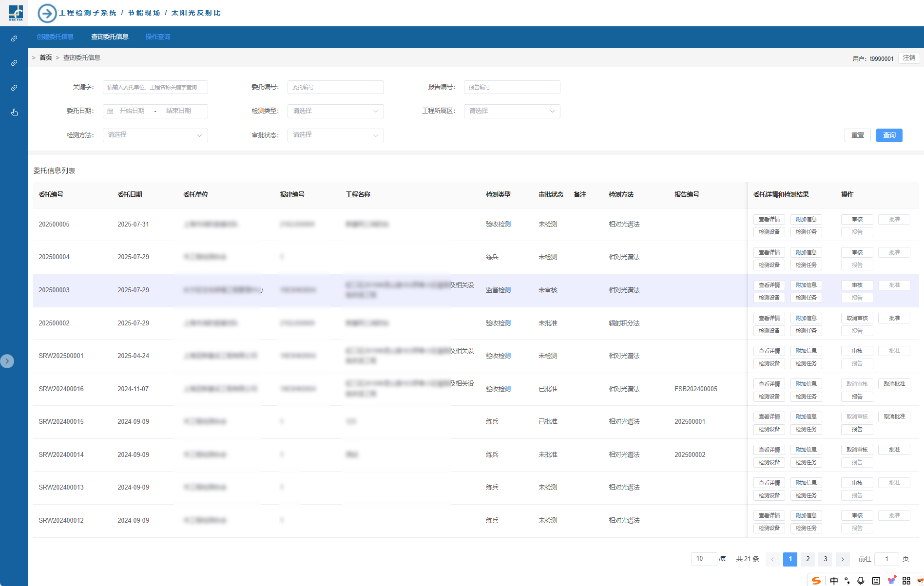This screenshot has width=924, height=586.
Task: Click the four-square toolbox icon in the IME bar
Action: coord(906,580)
